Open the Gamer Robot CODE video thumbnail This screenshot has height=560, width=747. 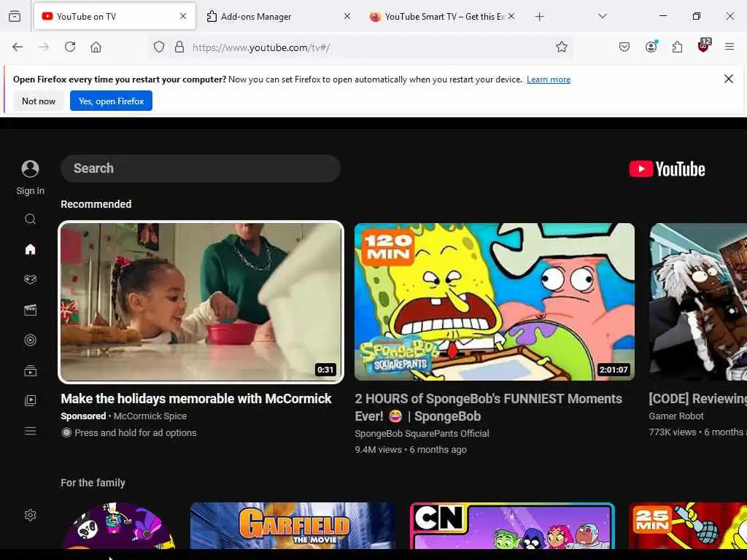point(698,302)
